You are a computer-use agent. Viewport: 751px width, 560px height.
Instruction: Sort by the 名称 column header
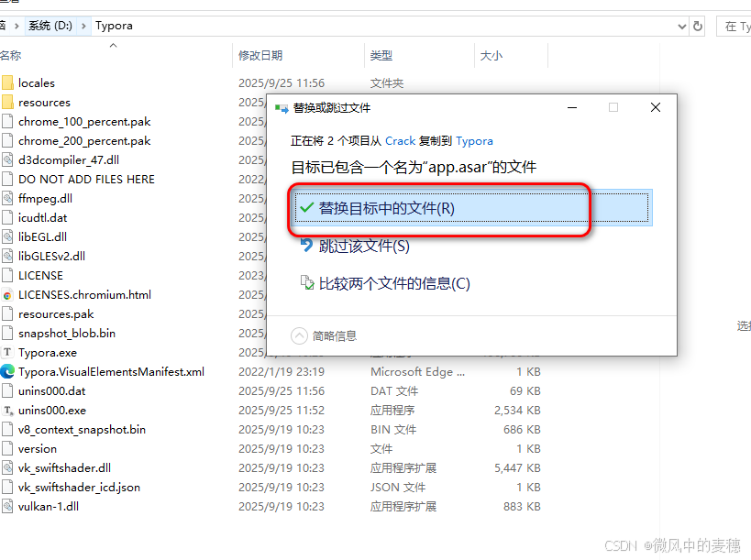coord(10,56)
